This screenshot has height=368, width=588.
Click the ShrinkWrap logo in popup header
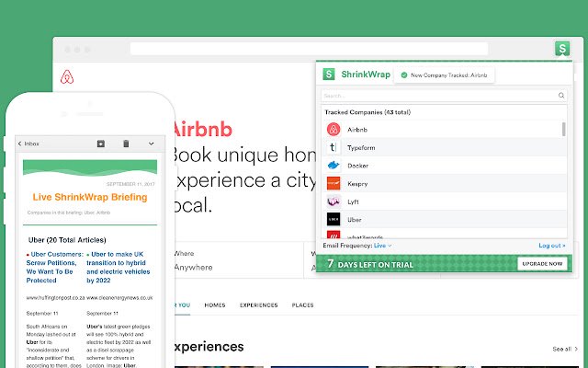click(329, 74)
